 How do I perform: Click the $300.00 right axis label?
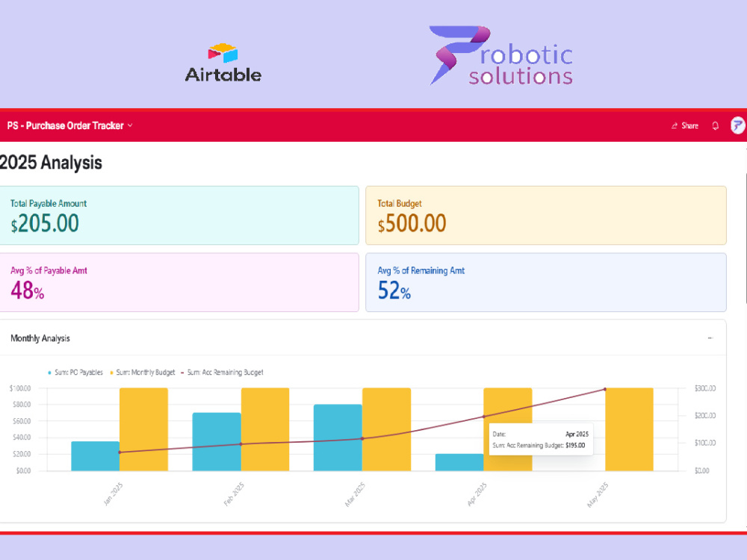pos(705,388)
